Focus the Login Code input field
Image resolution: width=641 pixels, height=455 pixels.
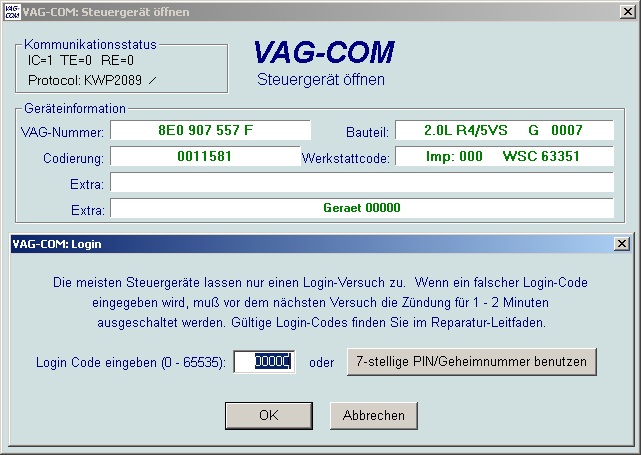[265, 361]
